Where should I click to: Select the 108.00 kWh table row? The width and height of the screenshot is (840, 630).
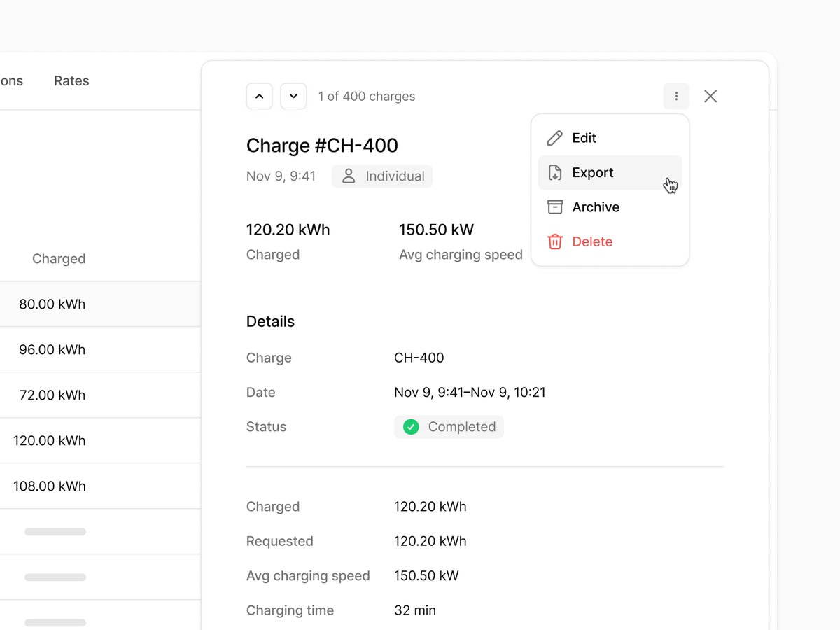[100, 486]
